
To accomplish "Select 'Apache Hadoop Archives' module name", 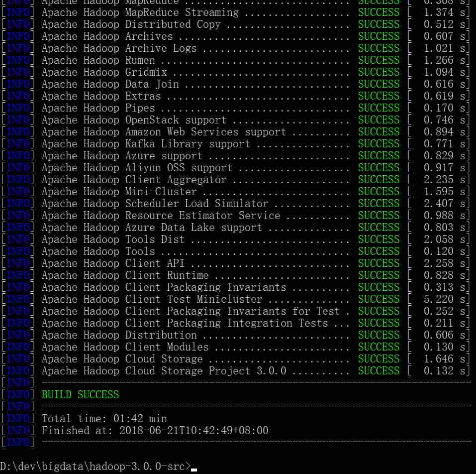I will 107,36.
